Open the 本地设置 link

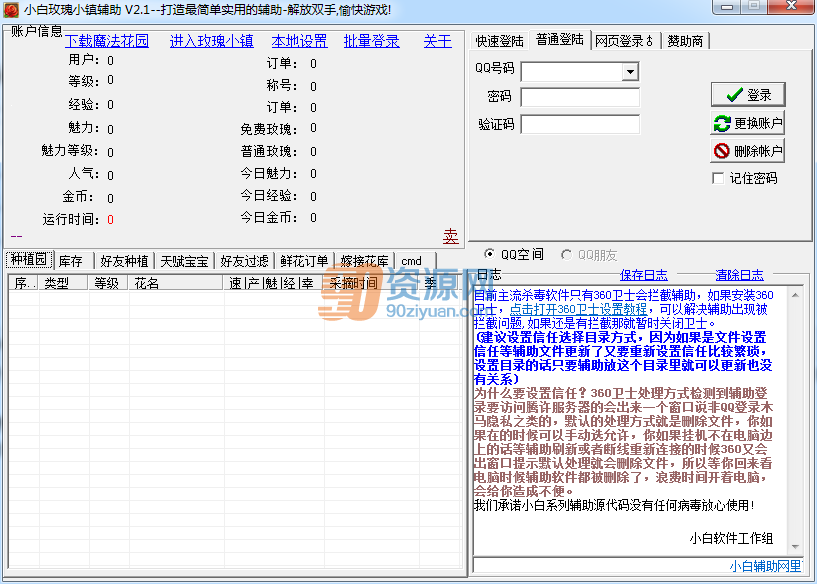[300, 41]
